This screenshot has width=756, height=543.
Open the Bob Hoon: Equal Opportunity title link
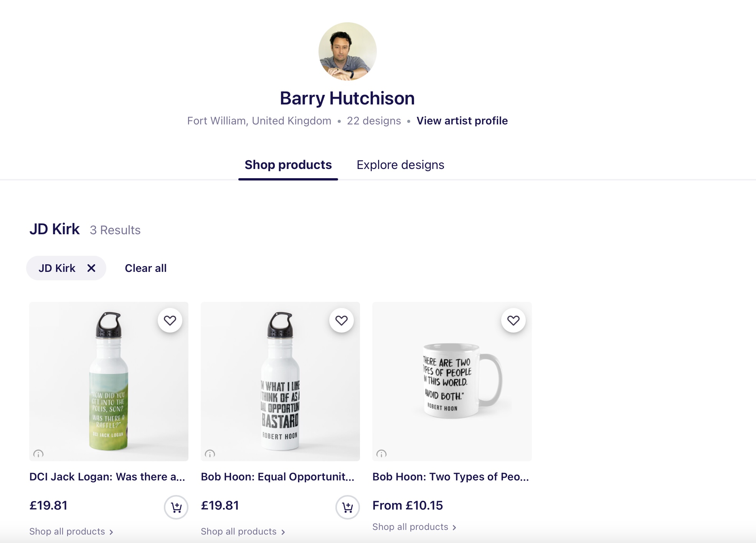point(277,477)
